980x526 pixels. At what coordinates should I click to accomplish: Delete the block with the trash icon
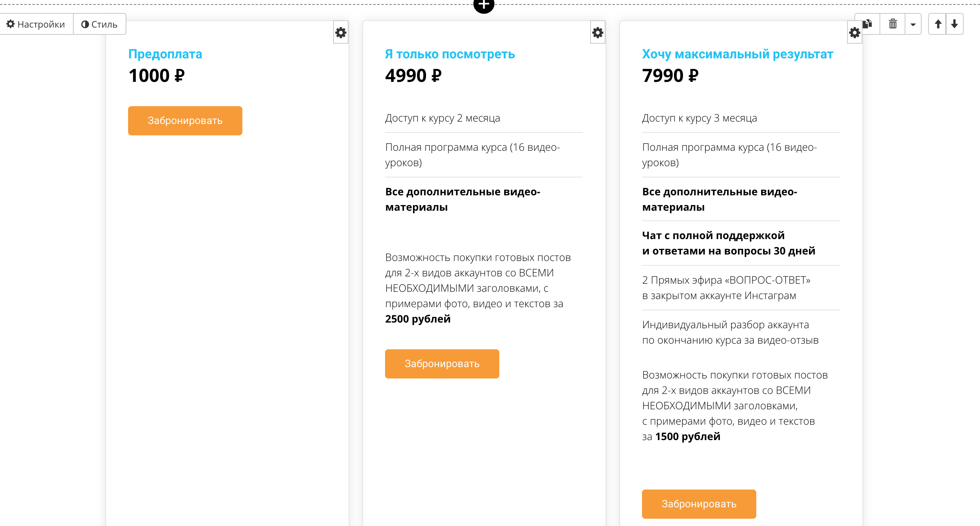(893, 24)
